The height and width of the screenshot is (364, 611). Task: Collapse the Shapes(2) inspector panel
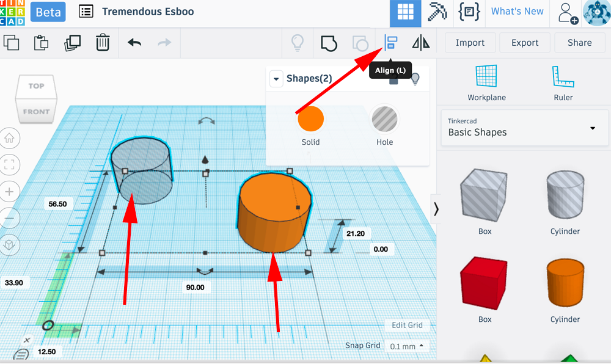(276, 79)
